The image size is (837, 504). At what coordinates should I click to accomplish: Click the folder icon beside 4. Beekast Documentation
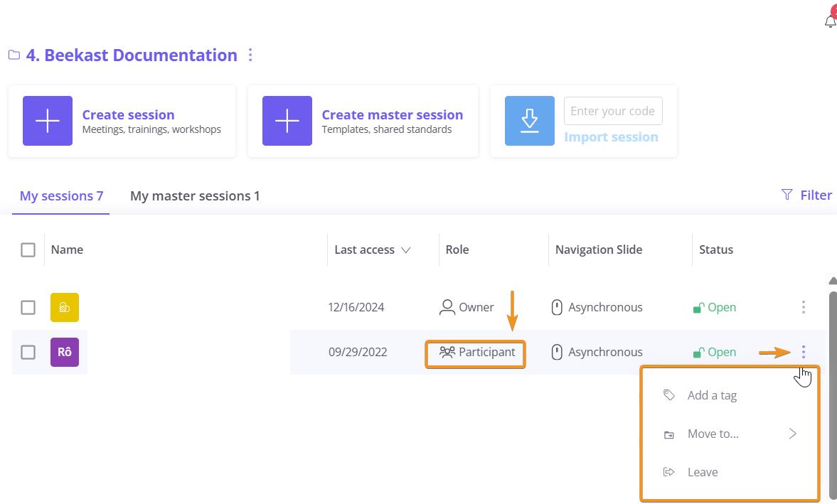(x=14, y=55)
